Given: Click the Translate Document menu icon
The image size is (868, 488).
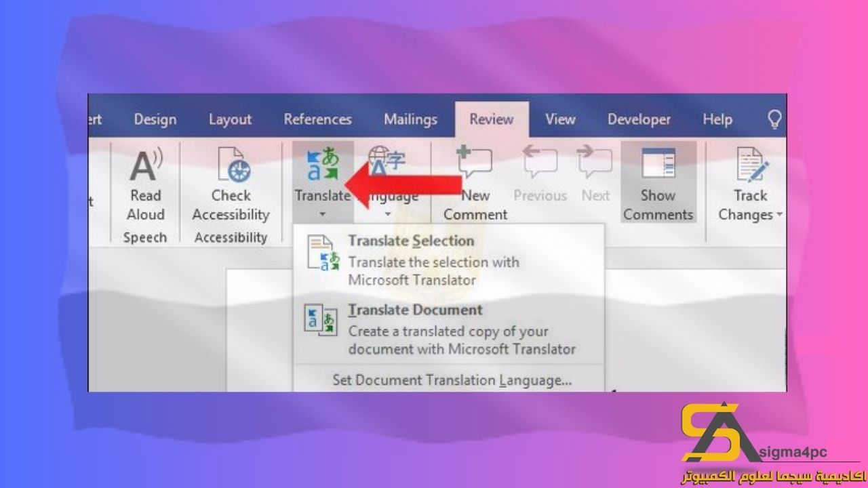Looking at the screenshot, I should [320, 320].
